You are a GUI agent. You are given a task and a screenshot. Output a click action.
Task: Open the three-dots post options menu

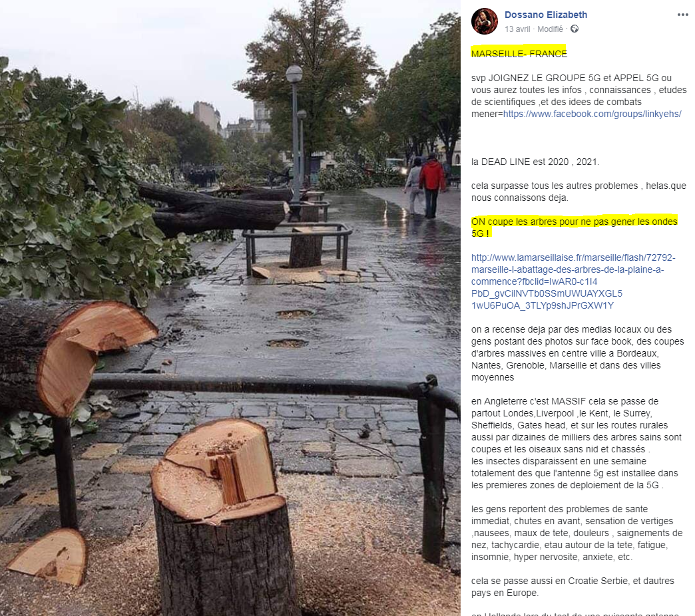682,15
